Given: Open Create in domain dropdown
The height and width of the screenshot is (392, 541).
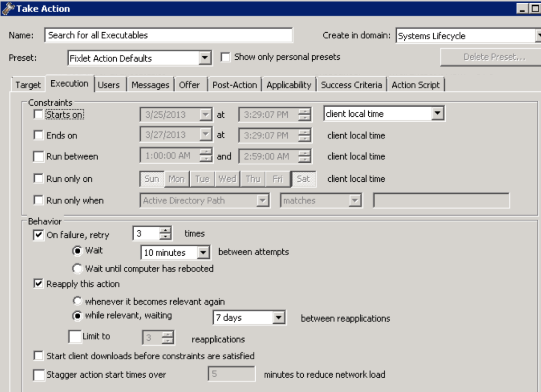Looking at the screenshot, I should pyautogui.click(x=538, y=36).
